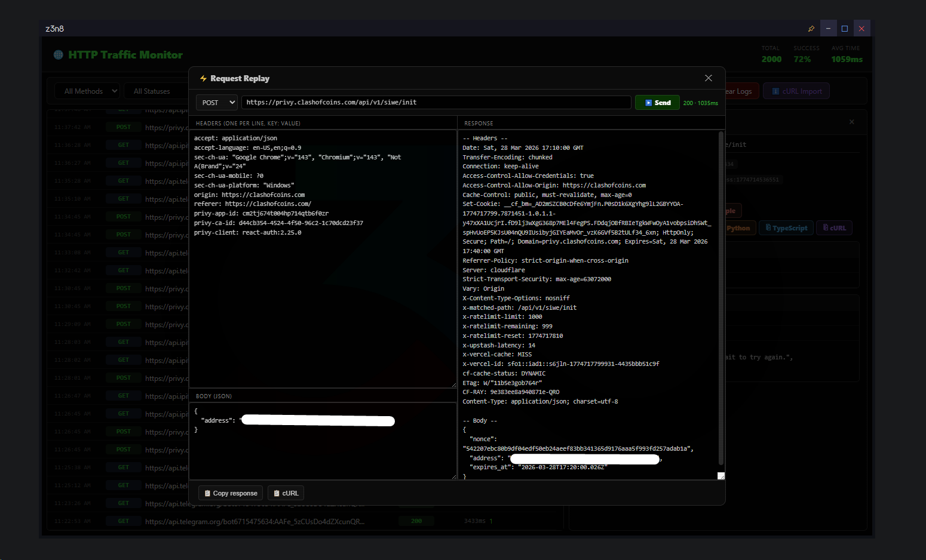The image size is (926, 560).
Task: Click inside the JSON body textarea
Action: tap(323, 441)
